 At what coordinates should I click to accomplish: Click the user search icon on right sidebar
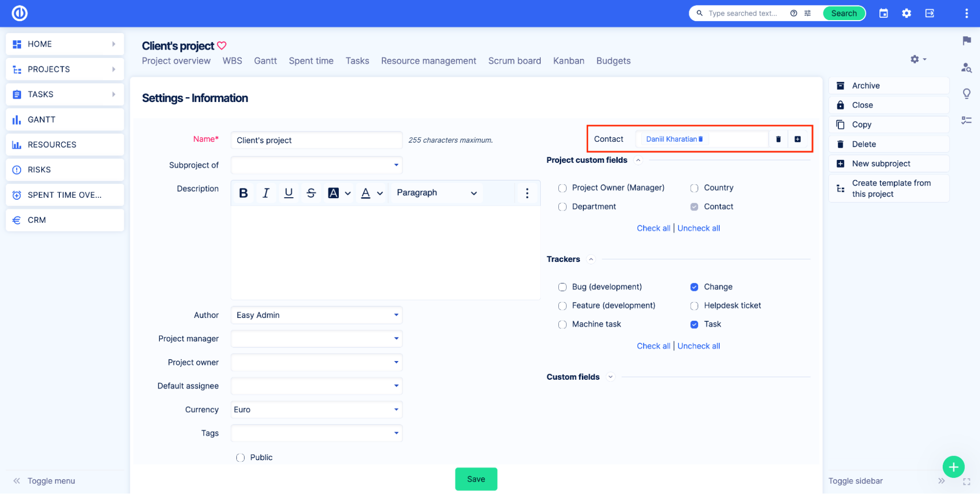(966, 68)
